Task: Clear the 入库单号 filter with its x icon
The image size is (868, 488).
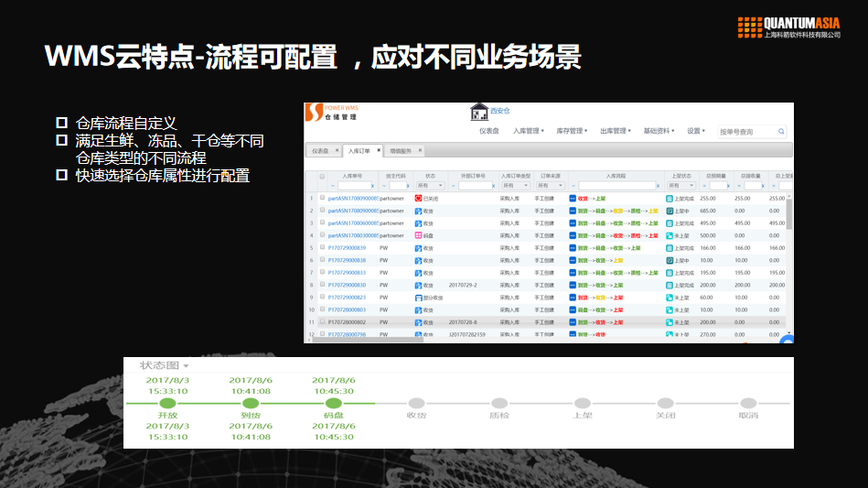Action: 372,186
